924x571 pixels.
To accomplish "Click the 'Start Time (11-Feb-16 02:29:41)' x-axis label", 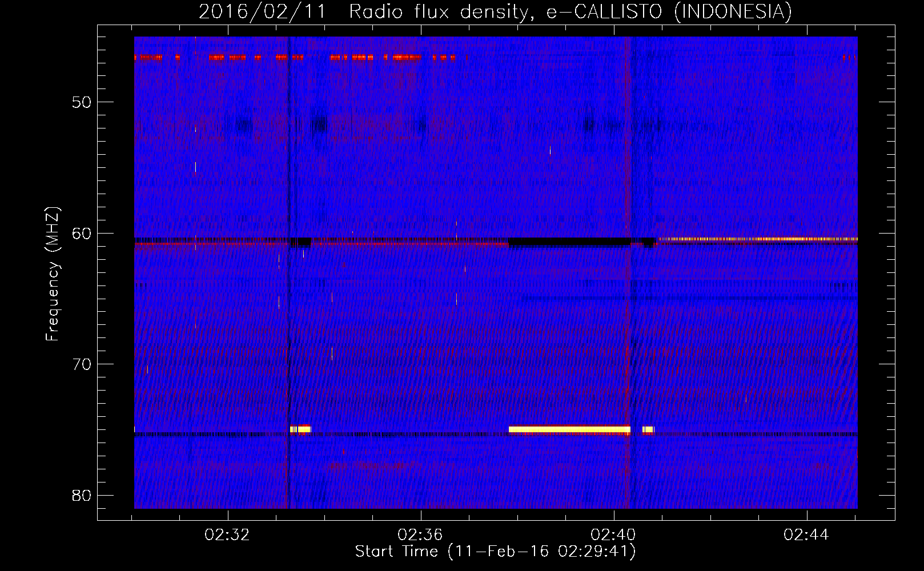I will pyautogui.click(x=496, y=552).
